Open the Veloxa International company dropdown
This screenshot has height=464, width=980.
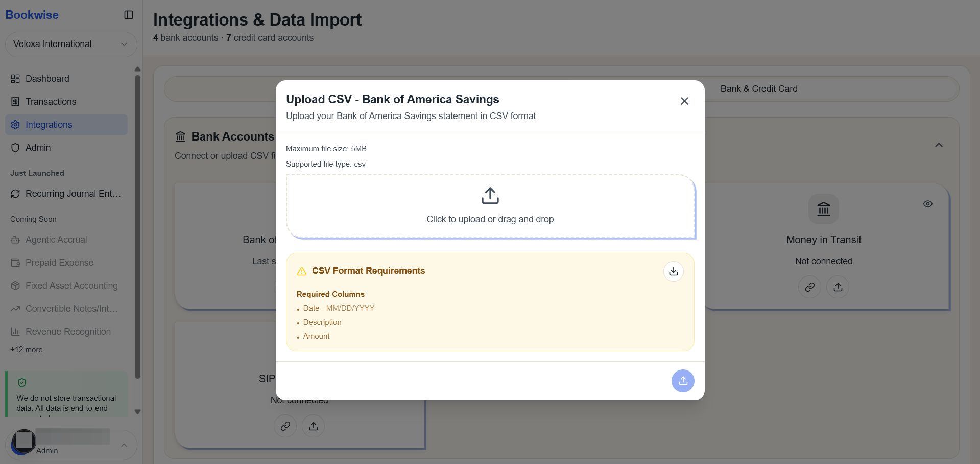point(71,44)
